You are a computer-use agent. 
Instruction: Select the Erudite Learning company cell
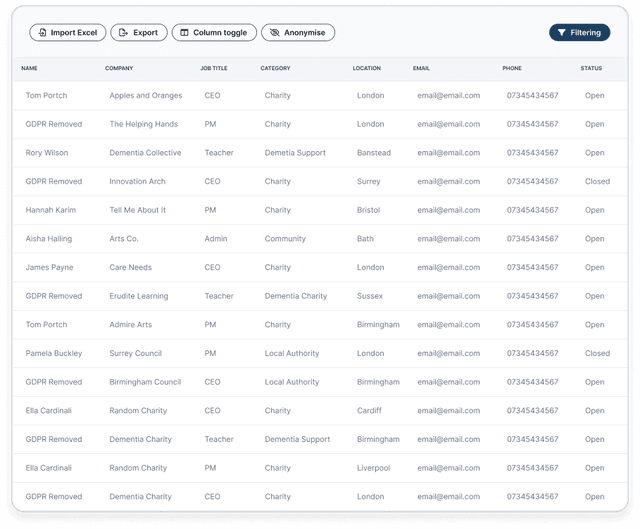(x=139, y=296)
